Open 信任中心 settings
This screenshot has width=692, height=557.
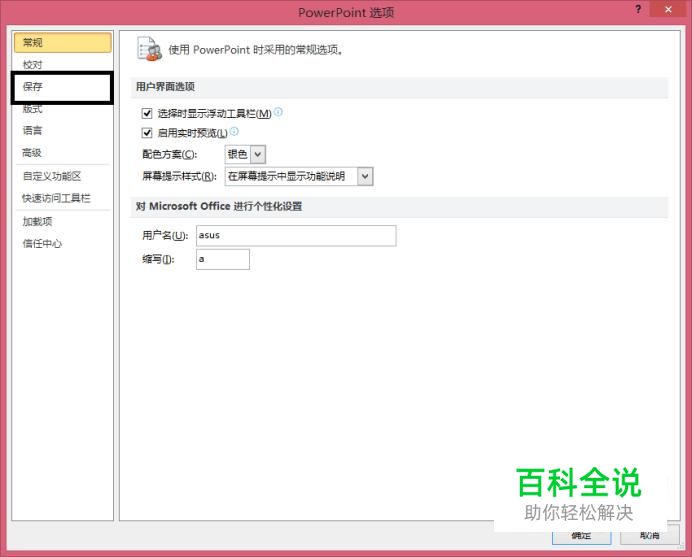(x=63, y=244)
